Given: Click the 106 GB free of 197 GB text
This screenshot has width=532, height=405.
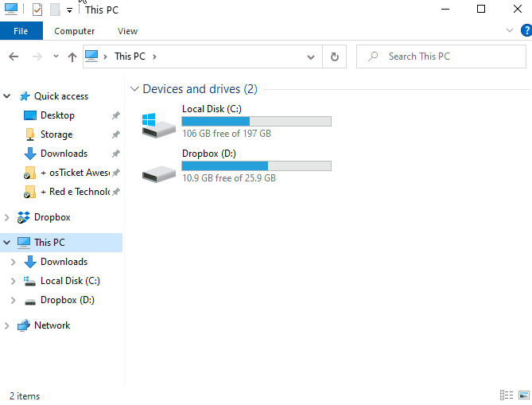Looking at the screenshot, I should (227, 134).
